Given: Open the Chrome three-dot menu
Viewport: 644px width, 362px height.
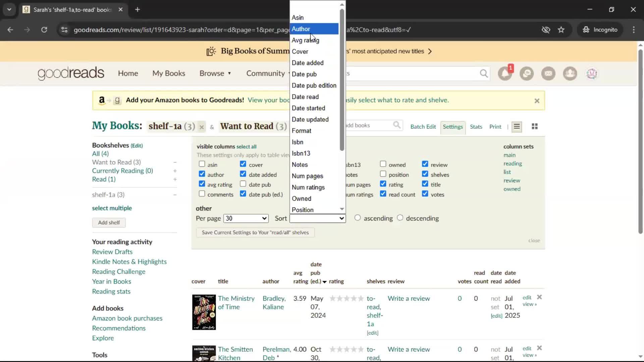Looking at the screenshot, I should tap(634, 29).
